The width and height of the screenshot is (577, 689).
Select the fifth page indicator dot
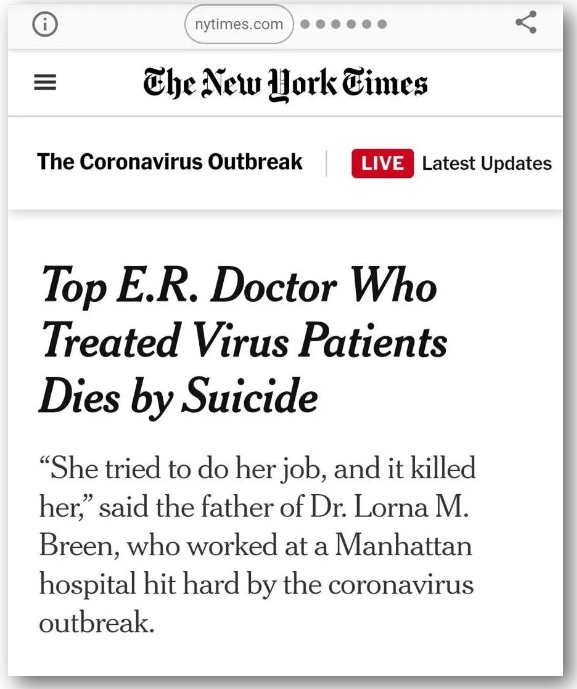(x=367, y=24)
